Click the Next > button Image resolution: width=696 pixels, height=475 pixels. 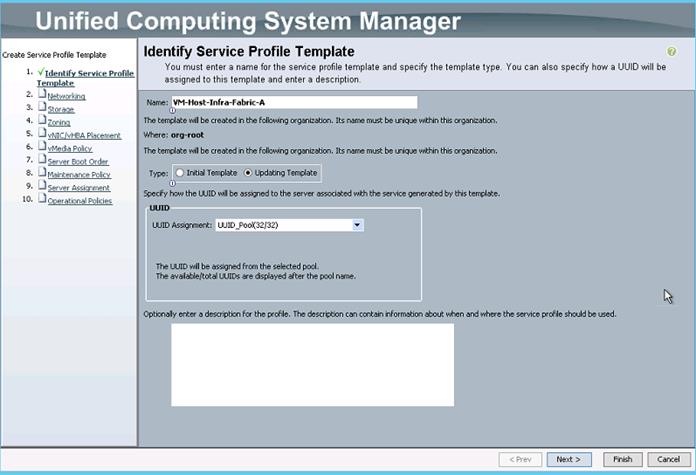[x=569, y=459]
